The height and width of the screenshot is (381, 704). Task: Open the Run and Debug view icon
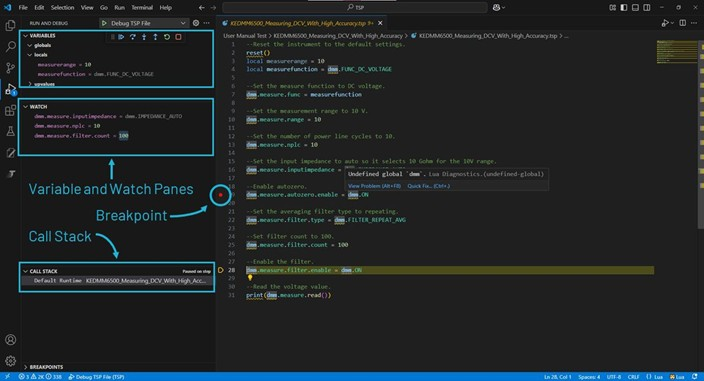[x=10, y=89]
